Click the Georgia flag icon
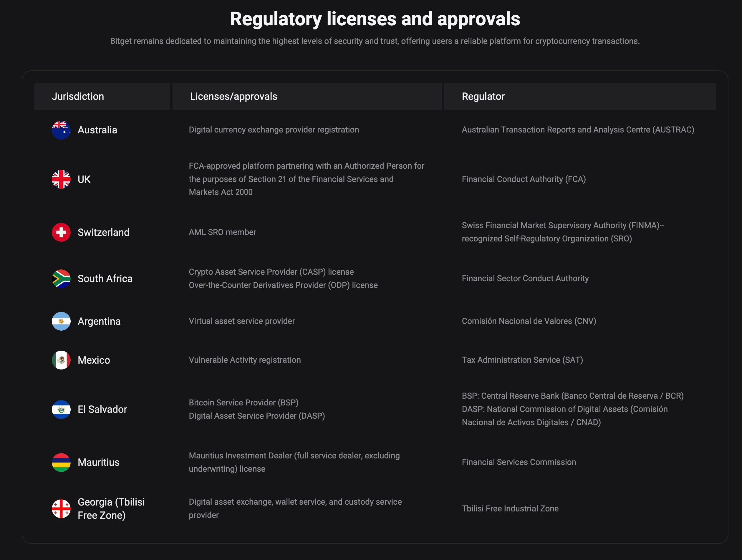 (x=61, y=509)
